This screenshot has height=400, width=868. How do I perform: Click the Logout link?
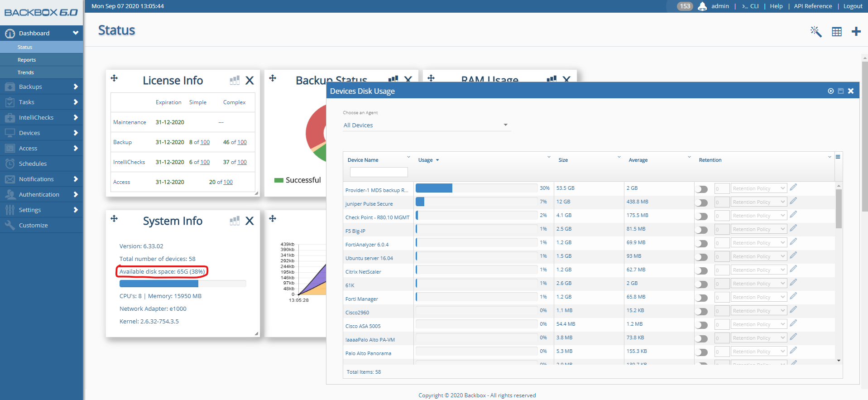click(x=853, y=6)
